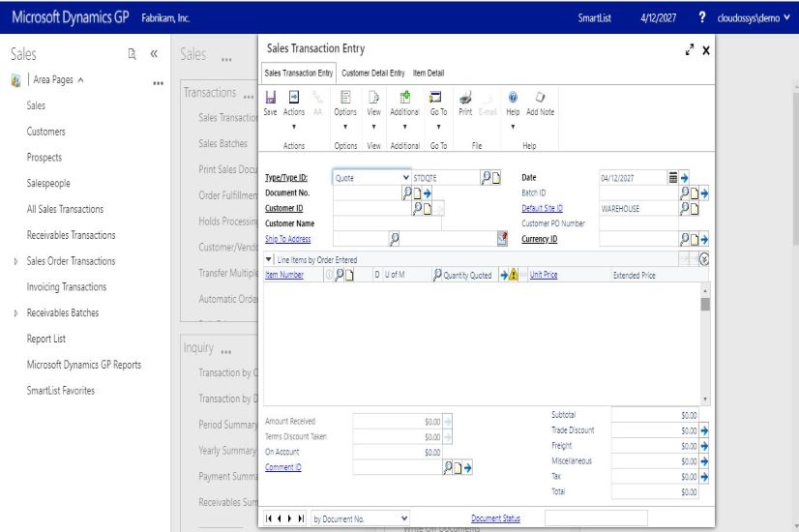Open the by Document No. sort dropdown
The width and height of the screenshot is (799, 532).
pos(360,518)
